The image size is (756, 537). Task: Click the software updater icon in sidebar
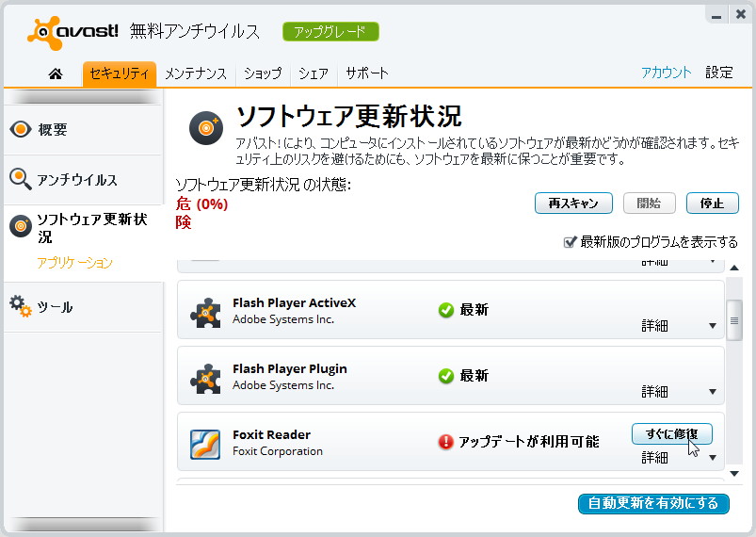tap(21, 226)
